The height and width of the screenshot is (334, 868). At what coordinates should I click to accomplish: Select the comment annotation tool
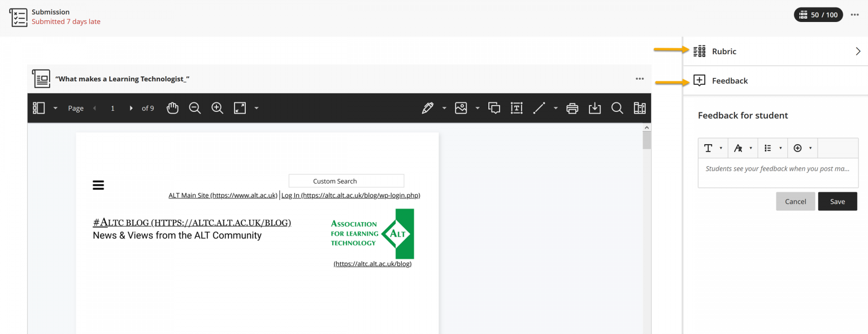494,108
